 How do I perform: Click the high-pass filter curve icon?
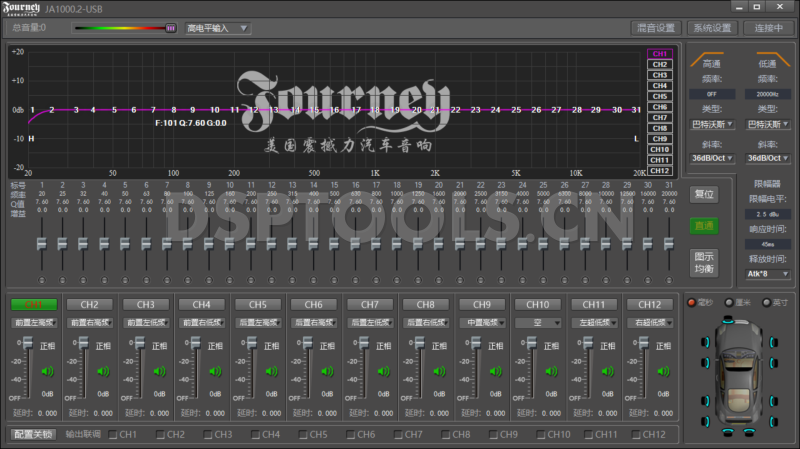click(x=707, y=59)
